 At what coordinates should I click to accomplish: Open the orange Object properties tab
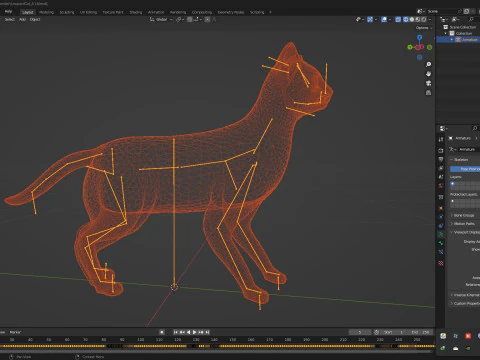coord(441,208)
